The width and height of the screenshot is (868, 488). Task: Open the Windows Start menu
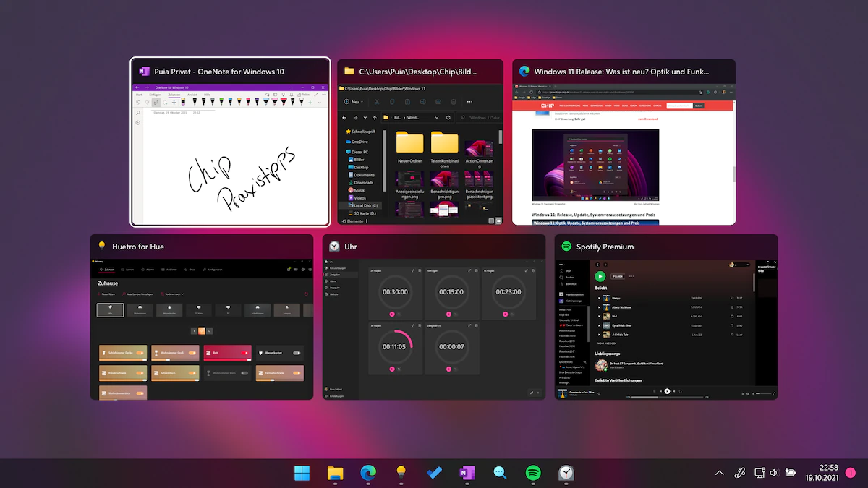(302, 473)
